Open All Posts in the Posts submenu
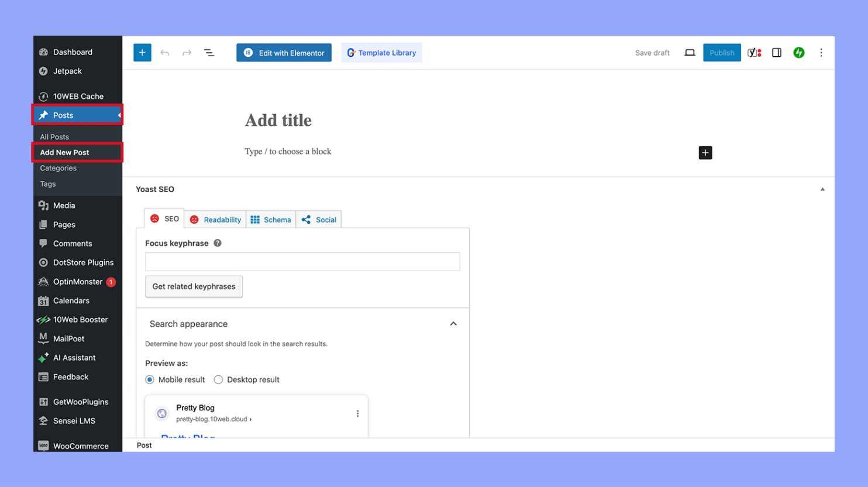868x487 pixels. (54, 136)
